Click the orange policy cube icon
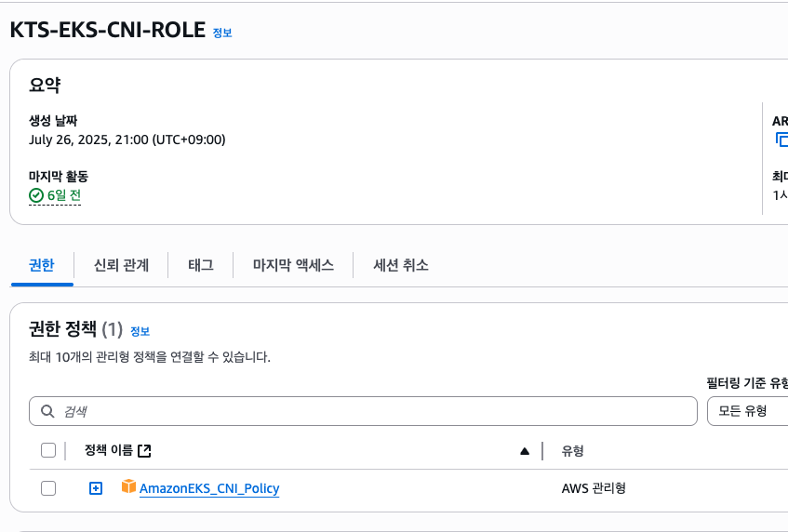788x532 pixels. [x=128, y=486]
